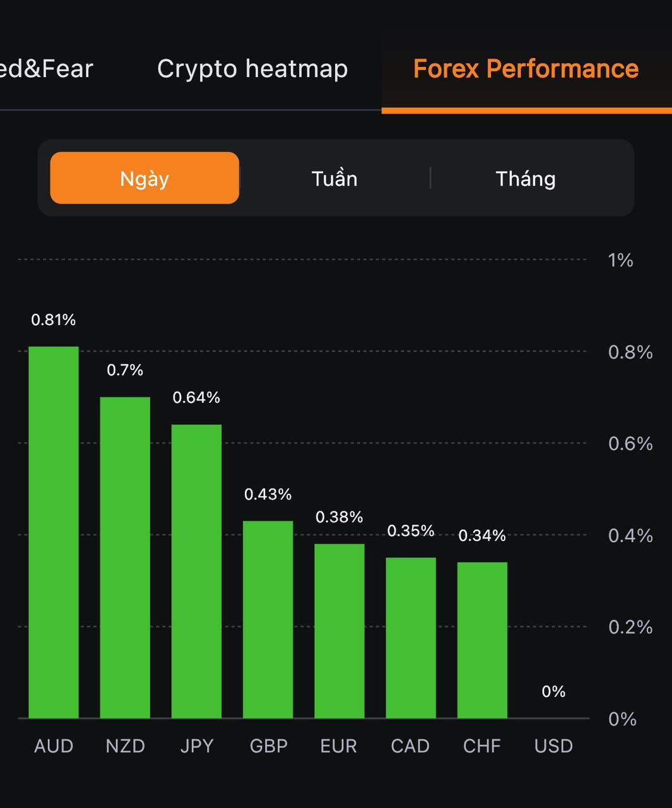Screen dimensions: 672x808
Task: Switch timeframe to Tháng
Action: (526, 179)
